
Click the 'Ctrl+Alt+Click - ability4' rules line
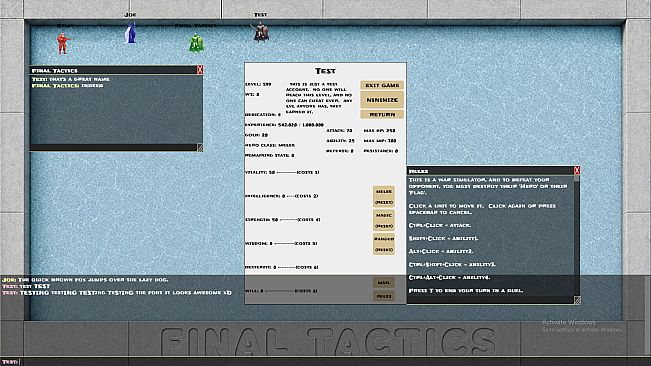pyautogui.click(x=449, y=277)
